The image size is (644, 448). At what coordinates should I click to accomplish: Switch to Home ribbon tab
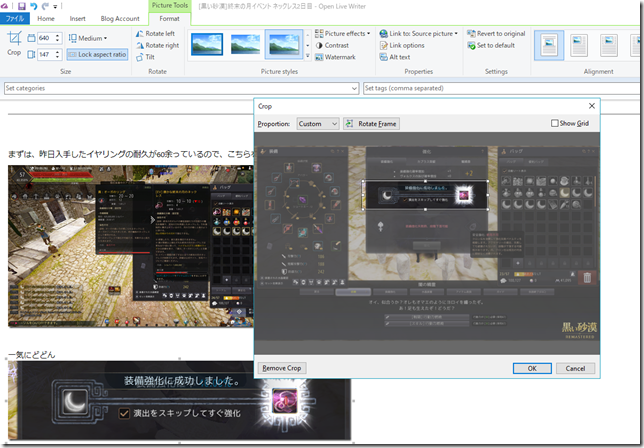(46, 18)
